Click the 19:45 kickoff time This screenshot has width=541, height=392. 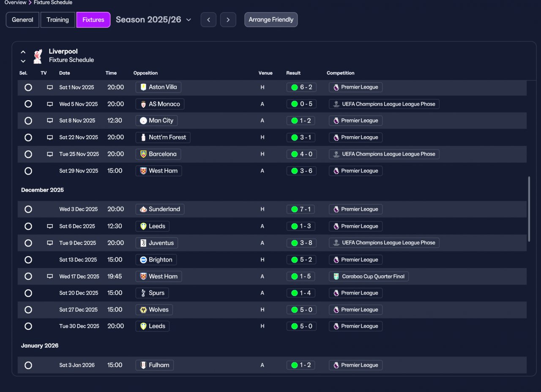click(x=115, y=276)
